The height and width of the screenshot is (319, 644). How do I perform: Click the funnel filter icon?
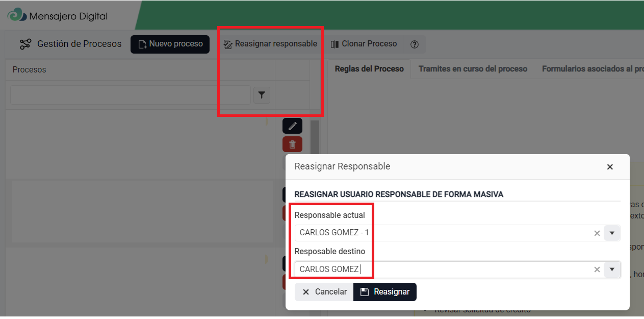(x=262, y=95)
